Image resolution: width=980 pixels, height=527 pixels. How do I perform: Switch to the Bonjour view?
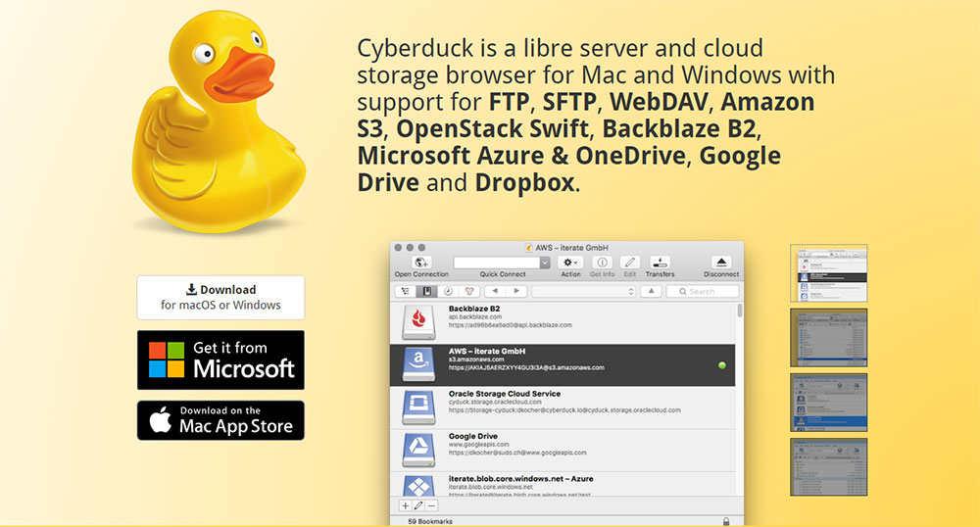[x=469, y=292]
